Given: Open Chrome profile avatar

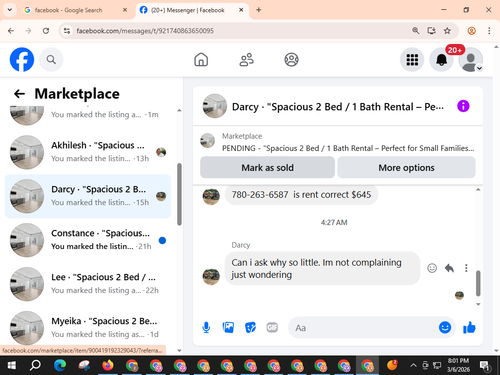Looking at the screenshot, I should (472, 31).
